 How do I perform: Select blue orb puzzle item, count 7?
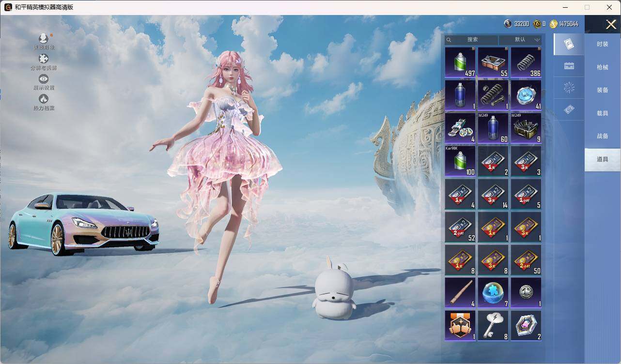[493, 292]
